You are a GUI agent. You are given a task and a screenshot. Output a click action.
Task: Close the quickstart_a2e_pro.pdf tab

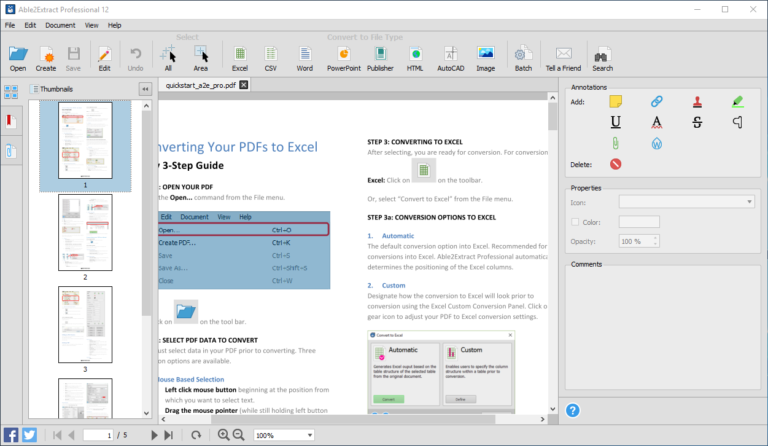click(x=243, y=85)
